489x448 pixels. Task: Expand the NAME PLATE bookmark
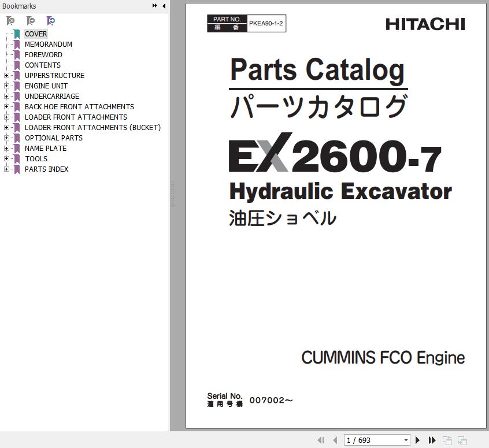tap(6, 148)
